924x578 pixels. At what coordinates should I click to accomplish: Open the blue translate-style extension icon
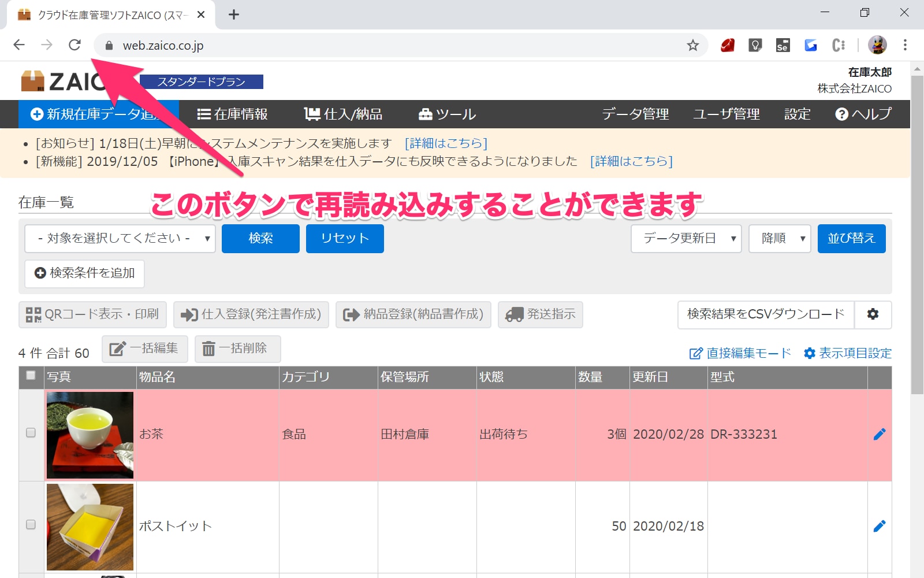(x=811, y=45)
